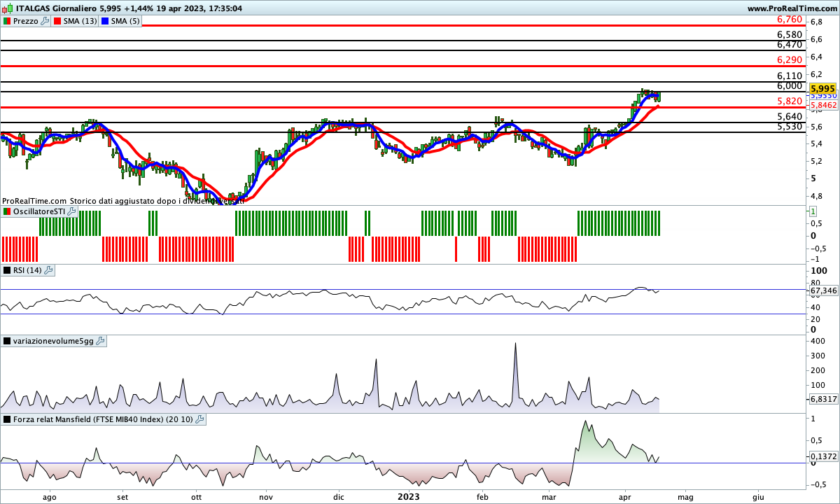Click the ProRealTime.com Storico dati notice text
840x504 pixels.
(123, 200)
